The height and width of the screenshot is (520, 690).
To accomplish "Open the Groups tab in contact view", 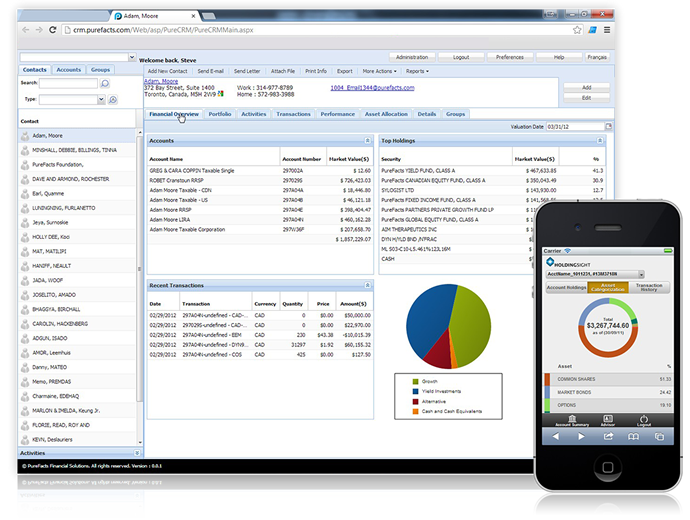I will (455, 114).
